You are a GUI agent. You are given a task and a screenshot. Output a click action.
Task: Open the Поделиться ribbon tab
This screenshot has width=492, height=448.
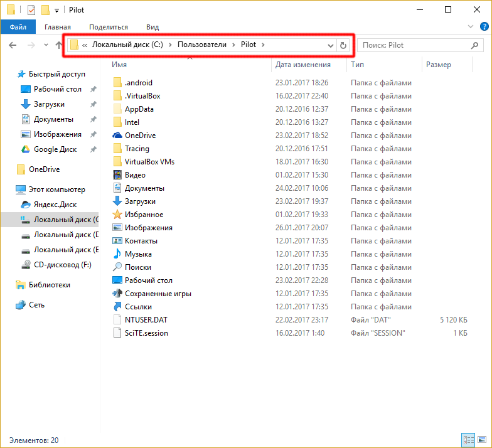[x=108, y=27]
